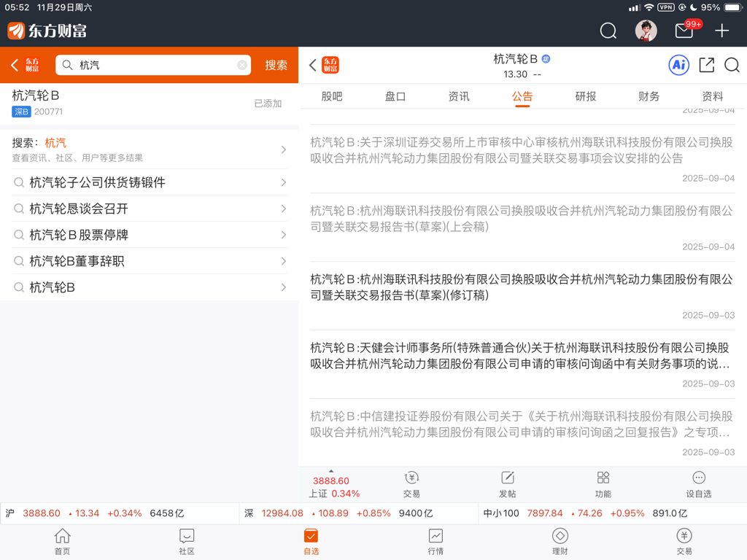Tap the 已添加 status label
Screen dimensions: 747x560
click(268, 104)
